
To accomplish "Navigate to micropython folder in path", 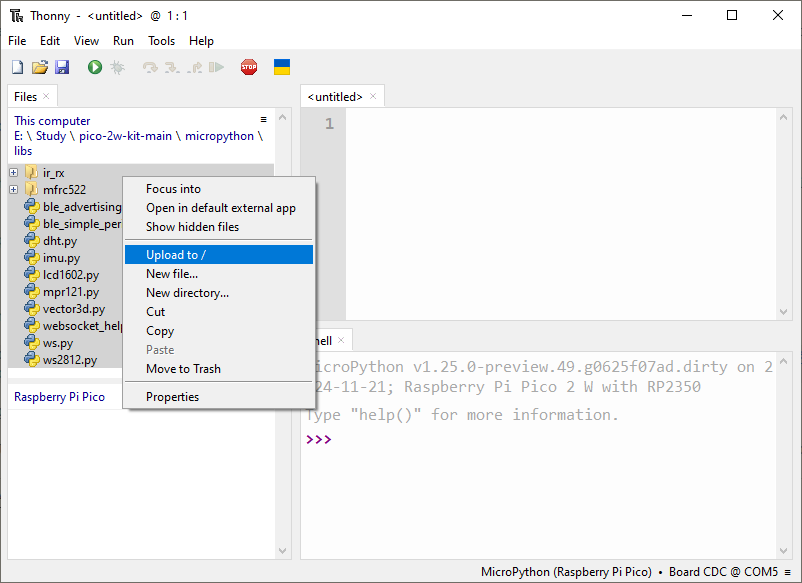I will pyautogui.click(x=219, y=136).
